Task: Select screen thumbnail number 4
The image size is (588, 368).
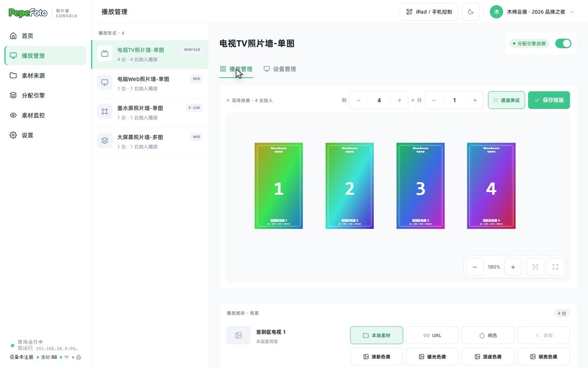Action: (491, 186)
